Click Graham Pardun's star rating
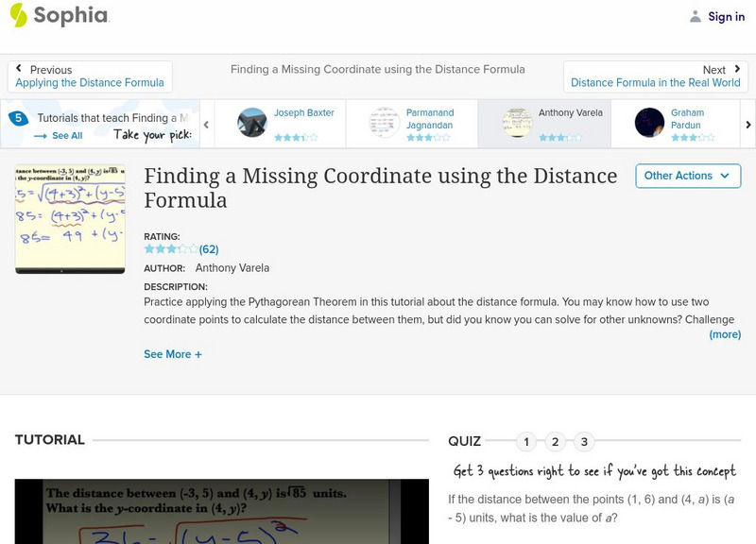 [x=693, y=137]
